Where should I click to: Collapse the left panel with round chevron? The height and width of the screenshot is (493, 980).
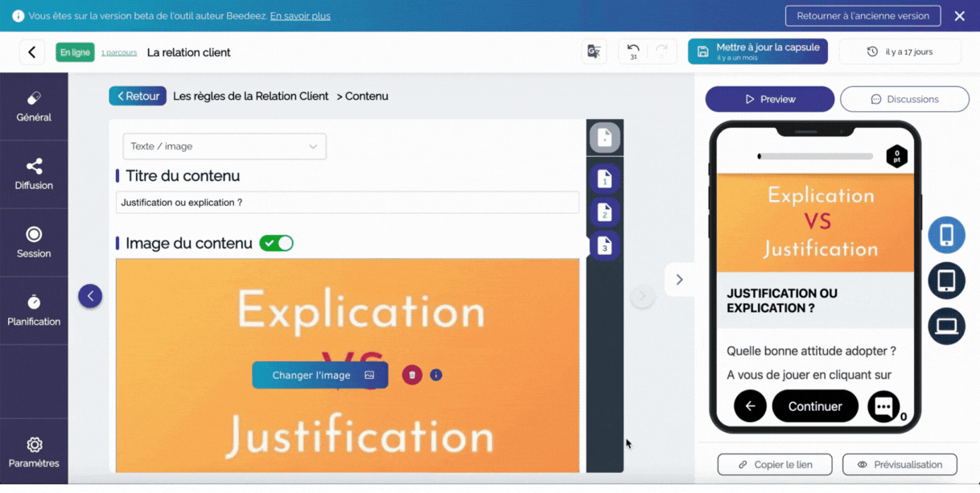pos(90,296)
